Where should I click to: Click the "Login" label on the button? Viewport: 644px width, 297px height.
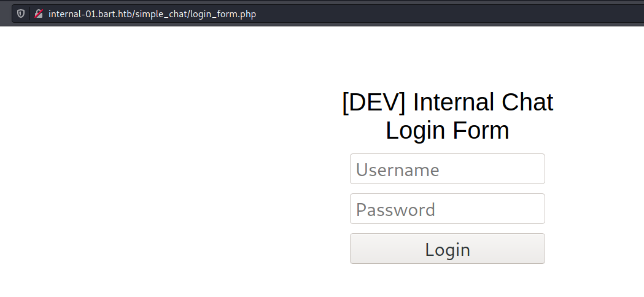pos(448,250)
